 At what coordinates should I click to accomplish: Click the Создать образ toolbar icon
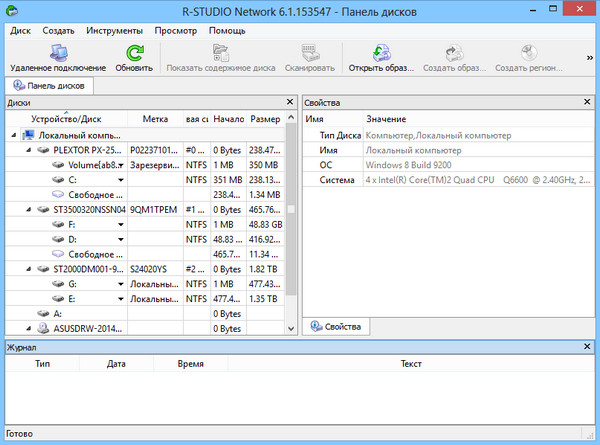[x=453, y=53]
